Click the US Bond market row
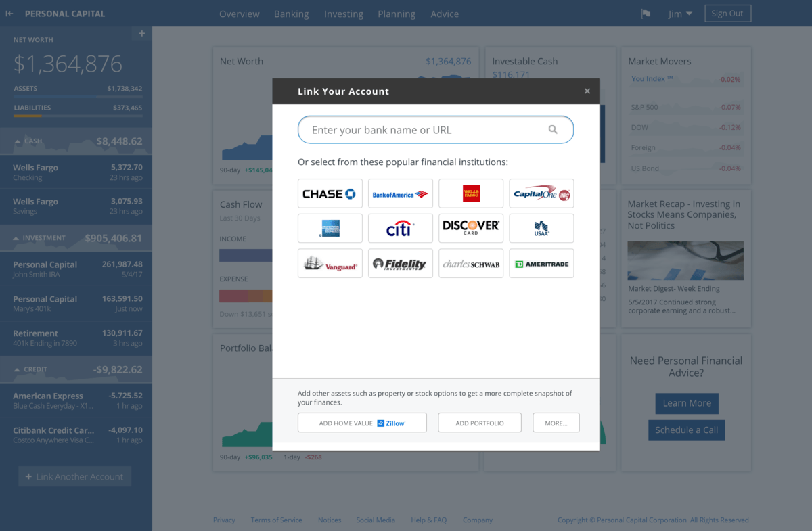This screenshot has height=531, width=812. (686, 168)
